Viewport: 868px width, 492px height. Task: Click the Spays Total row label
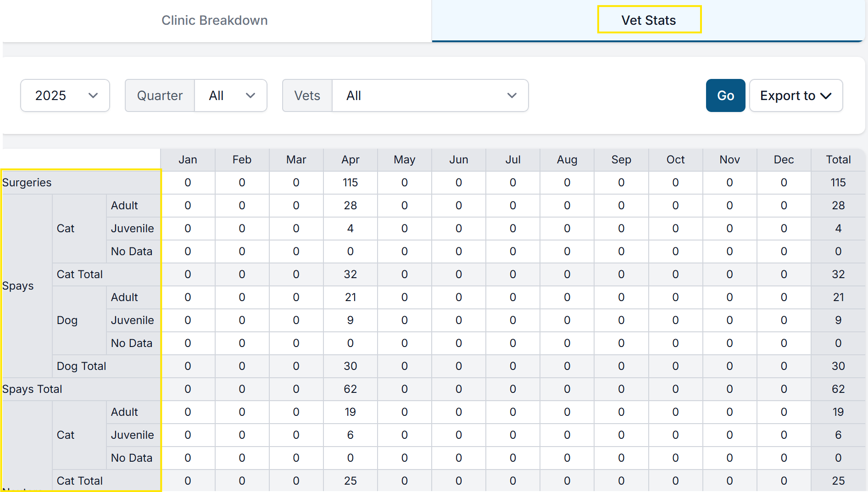(x=32, y=389)
